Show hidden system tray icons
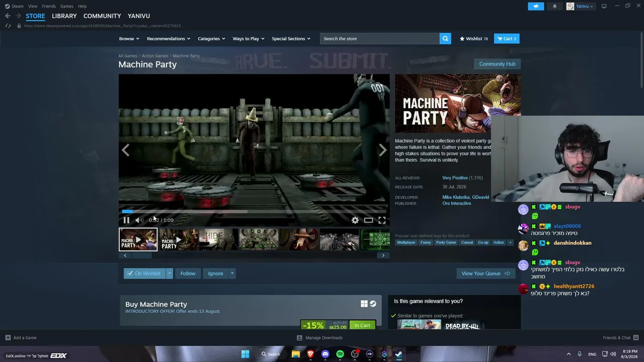 tap(569, 354)
